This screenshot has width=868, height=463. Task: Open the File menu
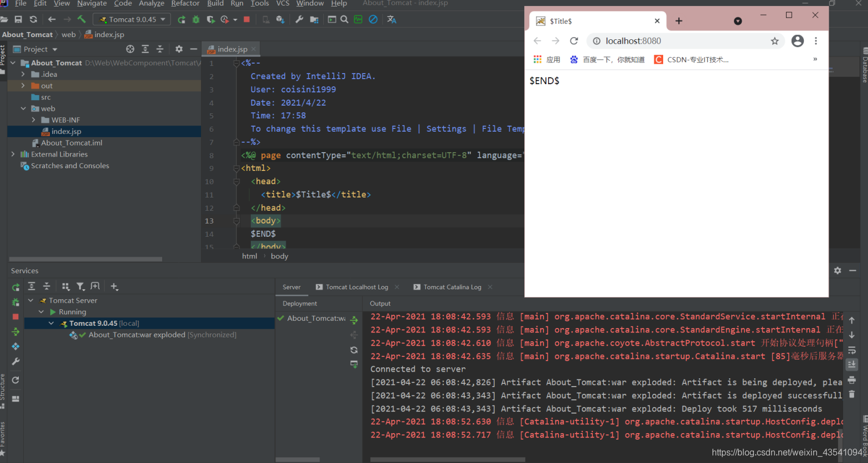point(20,3)
